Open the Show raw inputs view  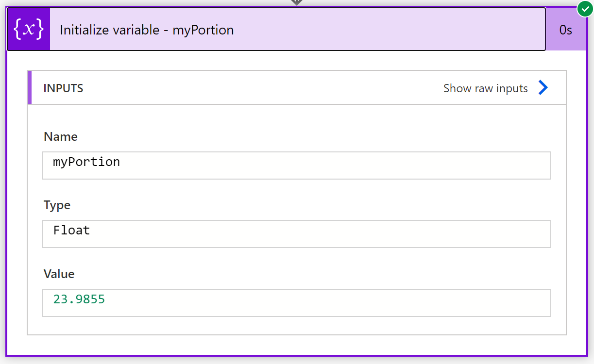click(x=485, y=88)
